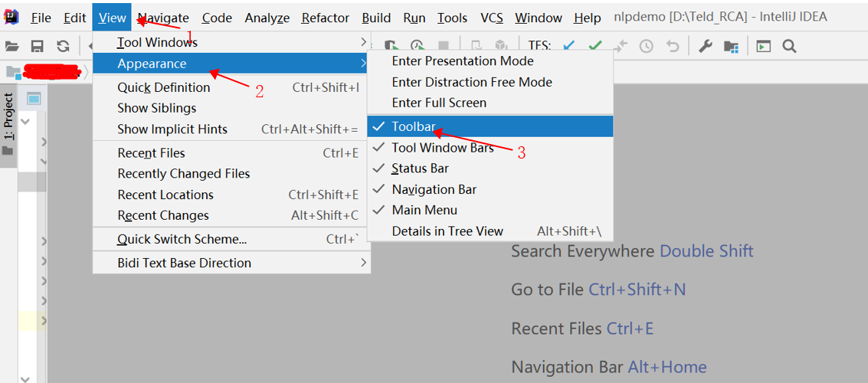Select Recent Changes menu item
The image size is (868, 383).
[x=231, y=216]
